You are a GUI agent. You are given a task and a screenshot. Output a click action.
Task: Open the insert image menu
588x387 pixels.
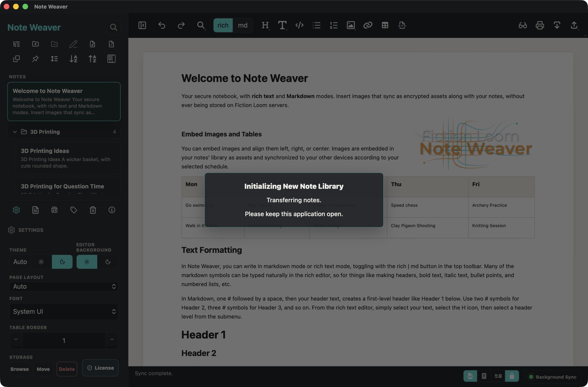tap(351, 25)
